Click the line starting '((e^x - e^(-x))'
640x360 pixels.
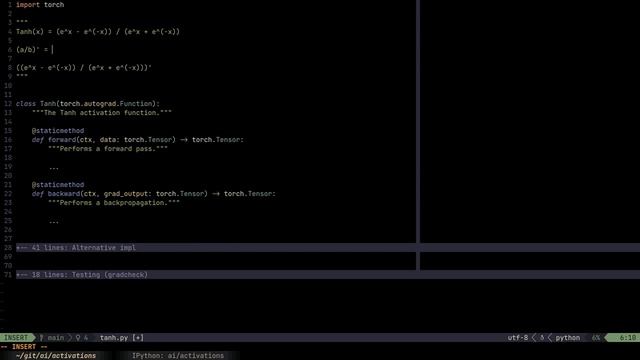[84, 68]
